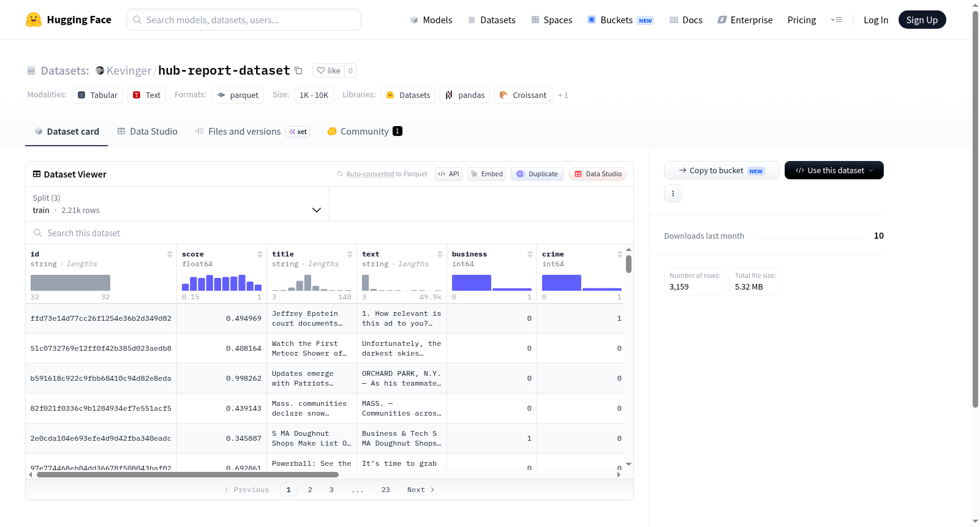
Task: Open Spaces in top navigation
Action: tap(551, 20)
